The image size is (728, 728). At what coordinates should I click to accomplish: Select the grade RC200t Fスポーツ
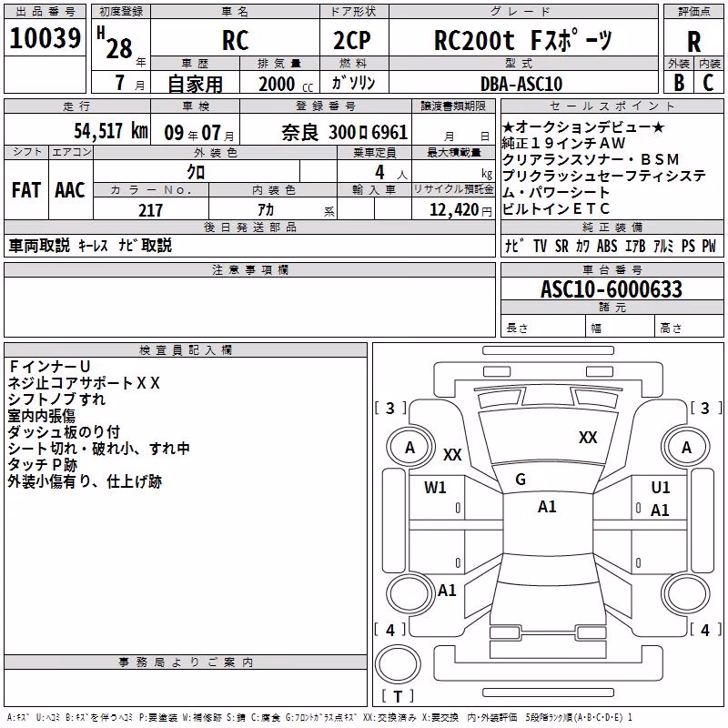523,40
